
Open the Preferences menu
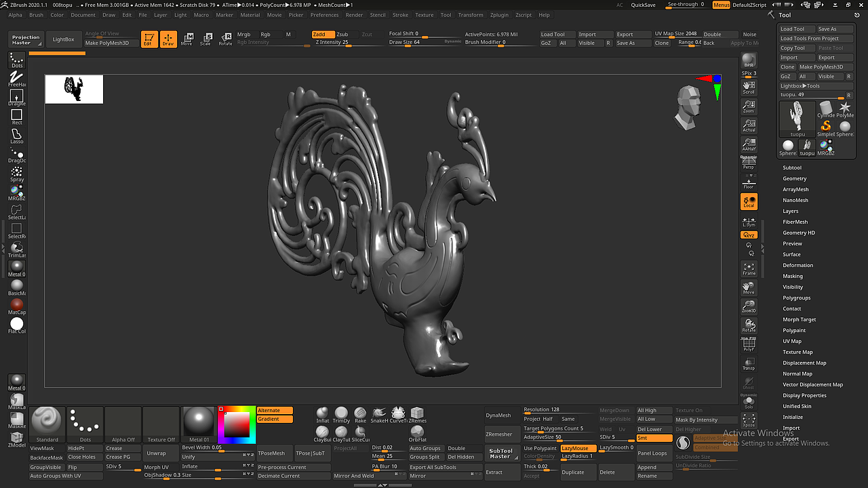pos(324,15)
